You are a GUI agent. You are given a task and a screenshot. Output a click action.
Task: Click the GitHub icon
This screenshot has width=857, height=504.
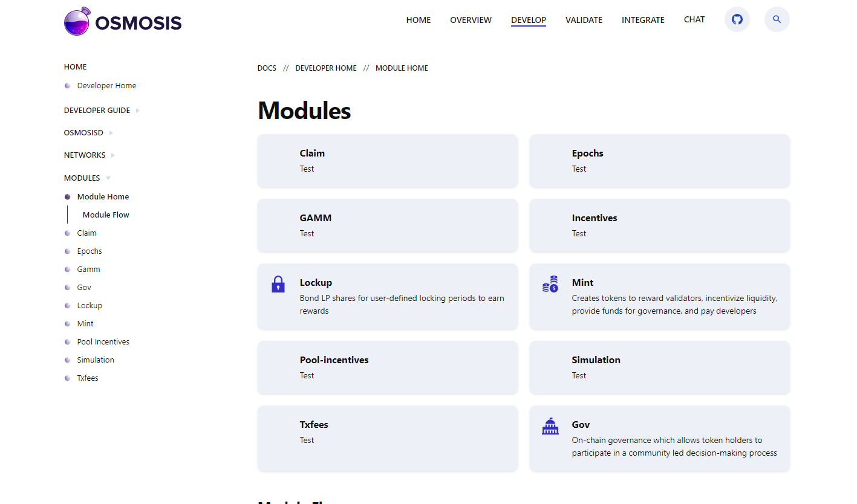737,19
